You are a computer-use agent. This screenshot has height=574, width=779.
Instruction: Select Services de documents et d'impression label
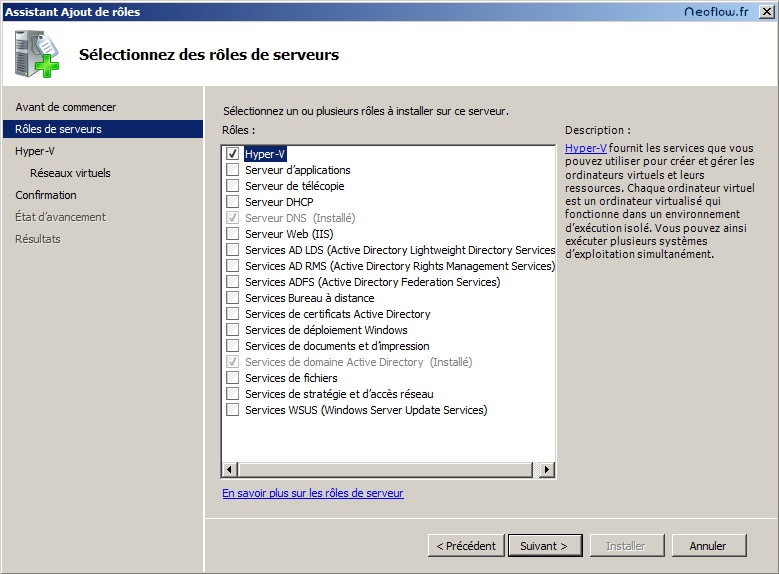[337, 346]
